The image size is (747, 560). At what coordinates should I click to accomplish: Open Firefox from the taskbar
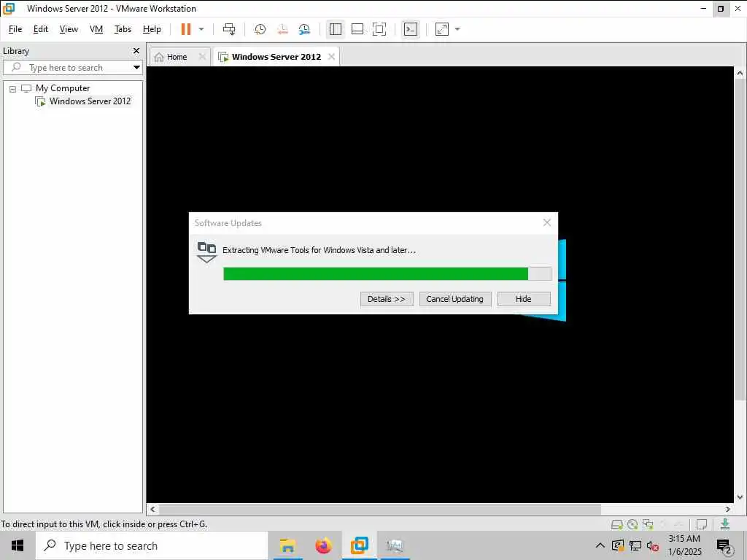pos(323,545)
